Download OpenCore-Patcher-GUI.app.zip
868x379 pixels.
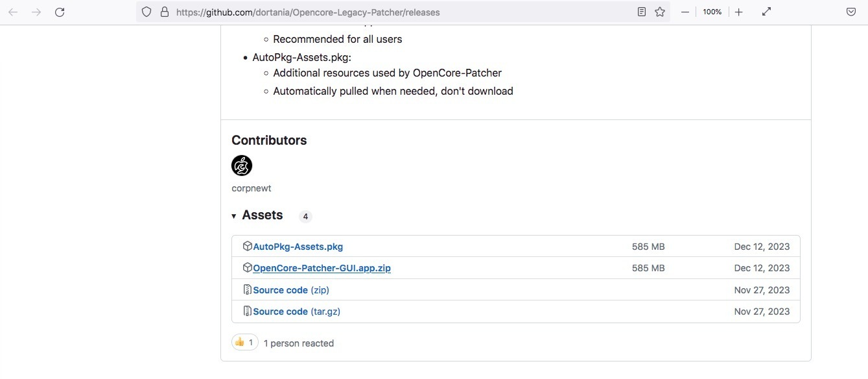(322, 268)
